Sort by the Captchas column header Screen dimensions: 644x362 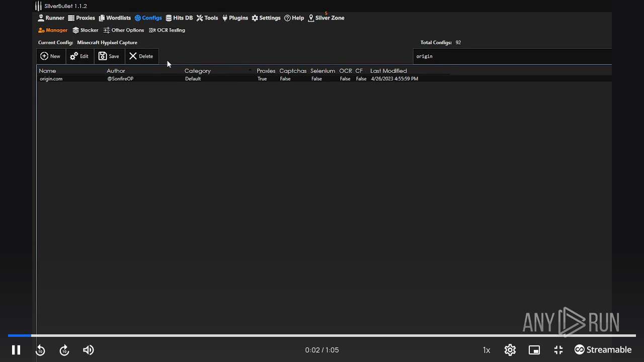click(293, 71)
